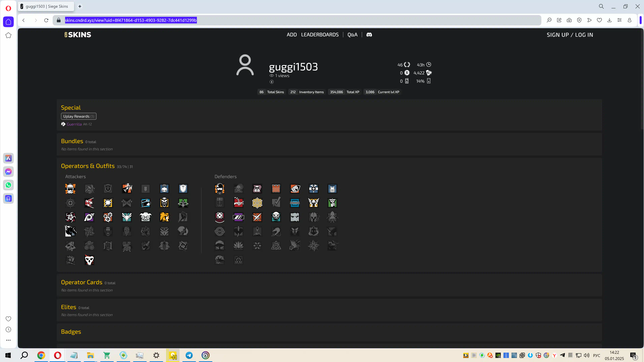
Task: Select the blue Frost trap operator icon
Action: coord(295,203)
